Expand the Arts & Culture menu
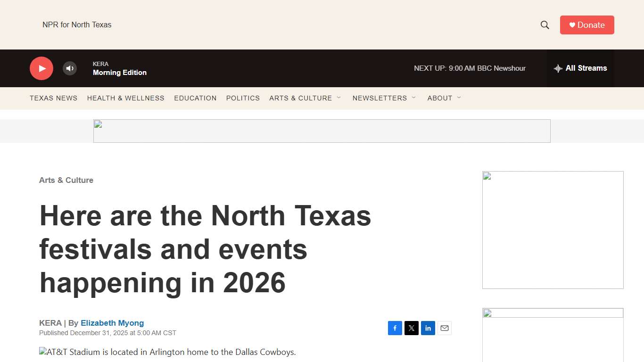Viewport: 644px width, 362px height. click(305, 98)
